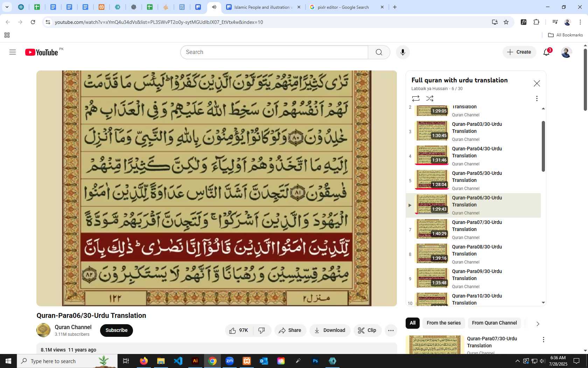Click the playlist scroll down arrow
This screenshot has width=588, height=368.
click(543, 302)
